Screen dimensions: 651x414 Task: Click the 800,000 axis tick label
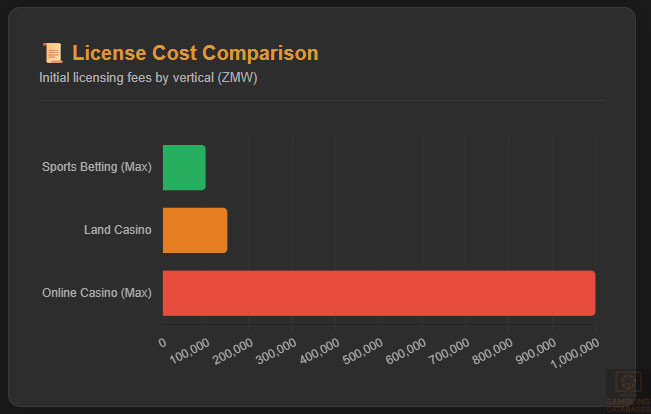[x=493, y=352]
